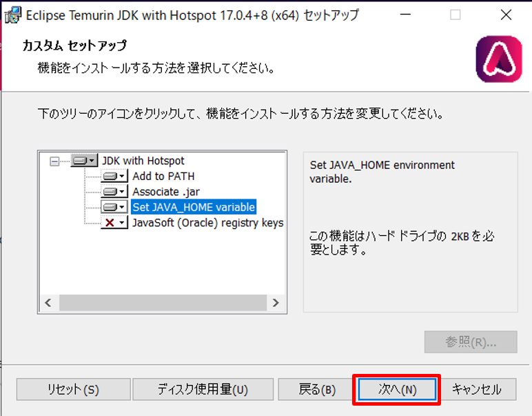Viewport: 532px width, 416px height.
Task: Click the ディスク使用量(U) disk usage button
Action: [x=203, y=389]
